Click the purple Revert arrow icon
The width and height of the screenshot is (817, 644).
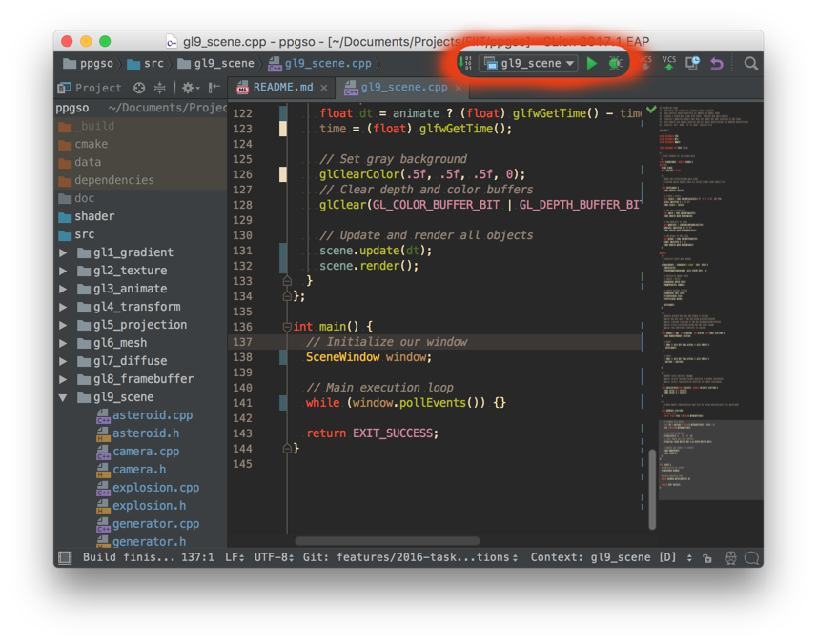click(717, 64)
